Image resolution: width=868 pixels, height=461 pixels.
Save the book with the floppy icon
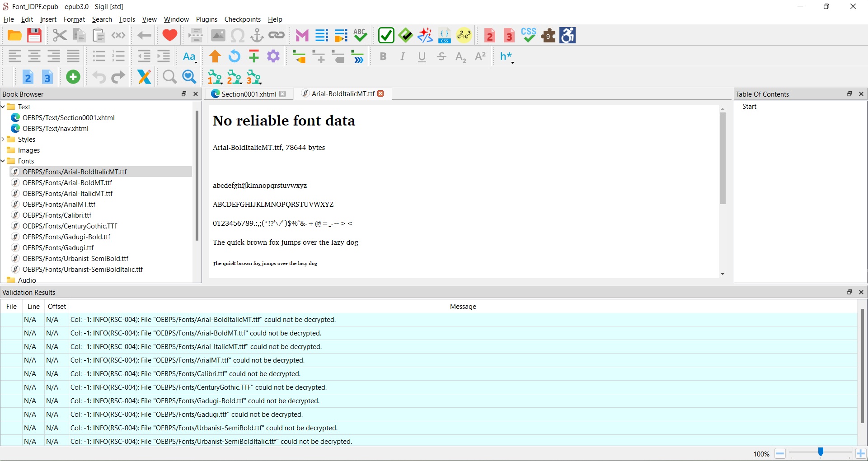pos(34,35)
